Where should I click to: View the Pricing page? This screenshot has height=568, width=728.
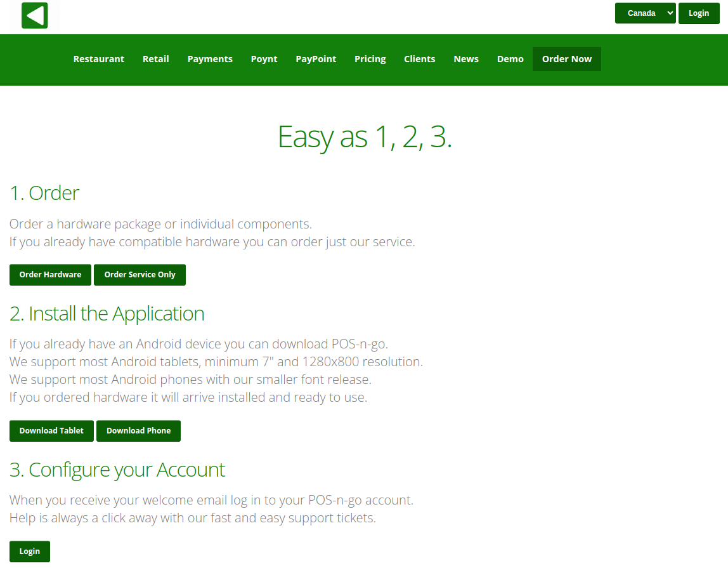tap(370, 59)
